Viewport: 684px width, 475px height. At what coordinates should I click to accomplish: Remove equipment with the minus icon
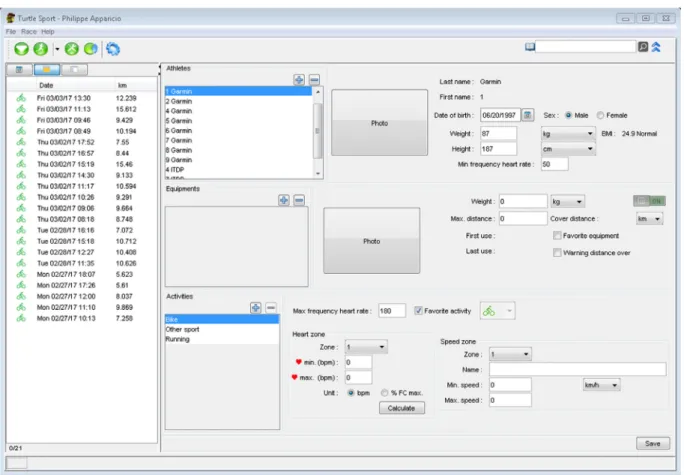299,200
